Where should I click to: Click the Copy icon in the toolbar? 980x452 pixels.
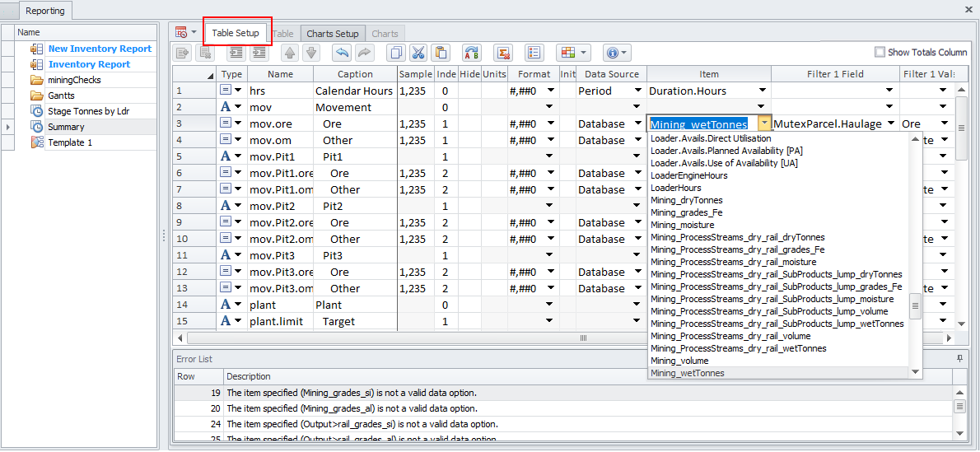coord(396,53)
